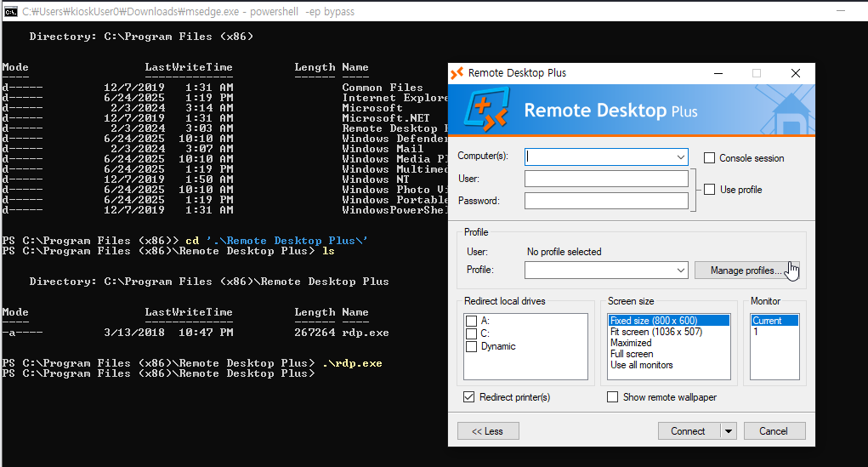Toggle the Use profile checkbox
This screenshot has width=868, height=467.
click(709, 190)
